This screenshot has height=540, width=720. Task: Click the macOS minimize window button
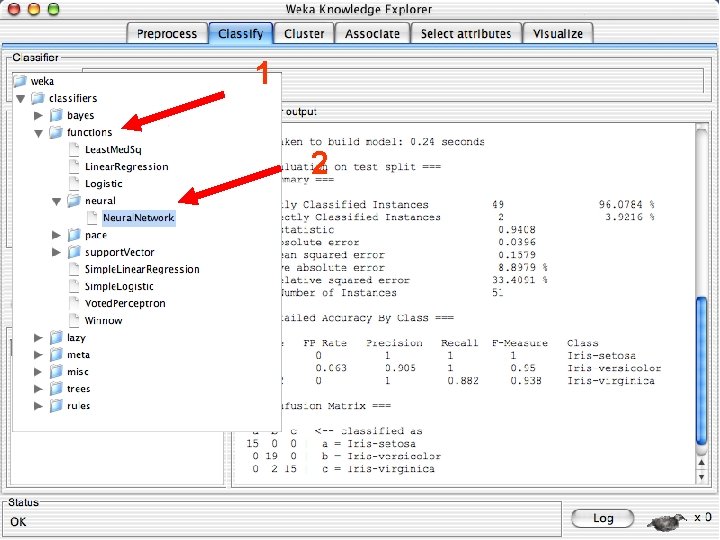(34, 9)
